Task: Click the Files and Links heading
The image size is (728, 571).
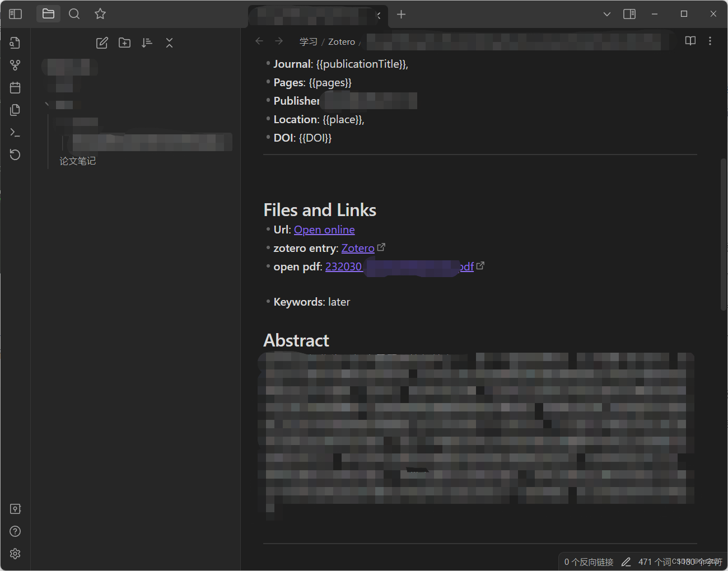Action: click(x=320, y=210)
